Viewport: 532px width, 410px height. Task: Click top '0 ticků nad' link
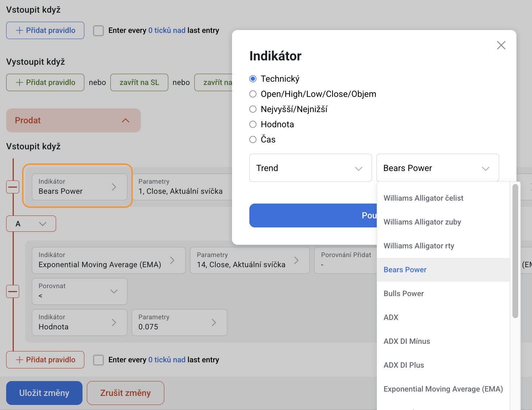tap(167, 30)
